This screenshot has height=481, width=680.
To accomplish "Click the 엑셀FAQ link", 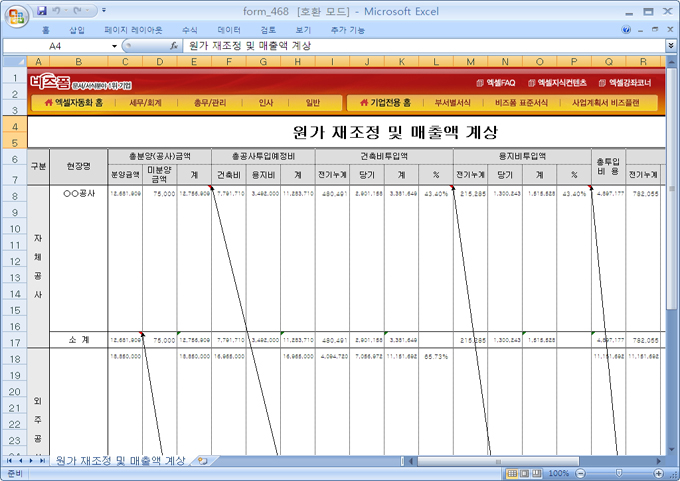I will (x=497, y=82).
